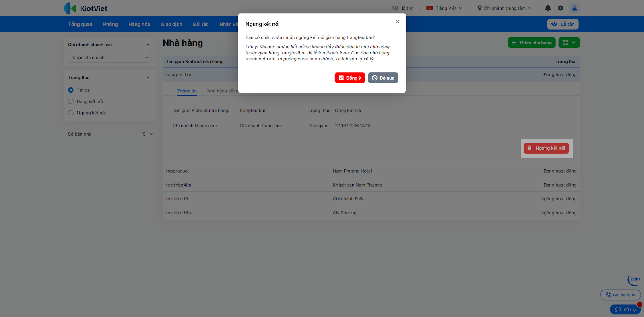Click the Trạng thái column header
This screenshot has height=317, width=644.
(x=566, y=62)
